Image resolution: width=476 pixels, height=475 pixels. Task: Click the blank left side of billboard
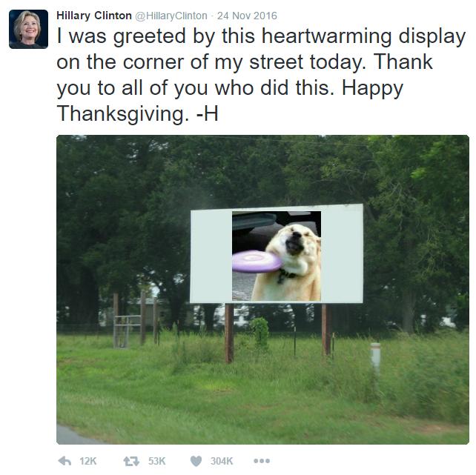click(211, 256)
